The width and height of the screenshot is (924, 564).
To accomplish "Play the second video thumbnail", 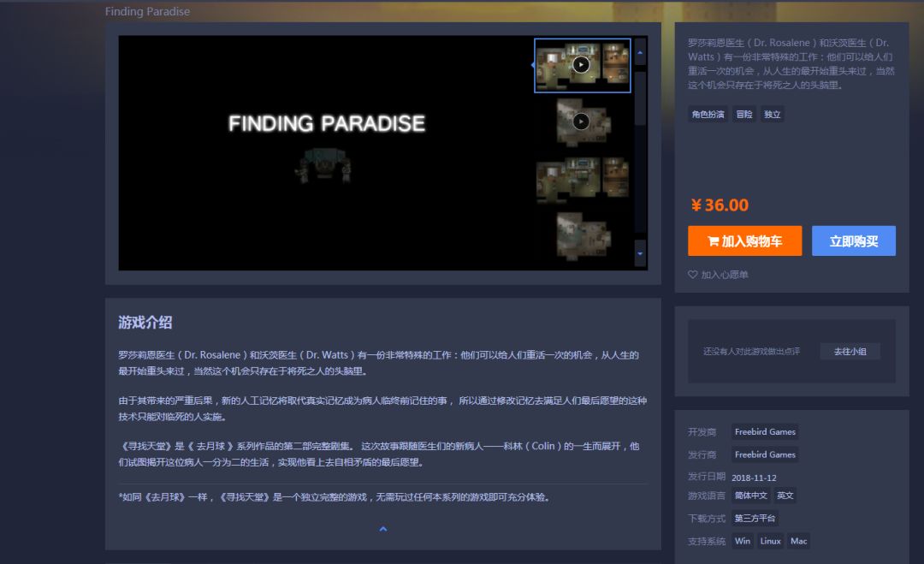I will click(581, 122).
